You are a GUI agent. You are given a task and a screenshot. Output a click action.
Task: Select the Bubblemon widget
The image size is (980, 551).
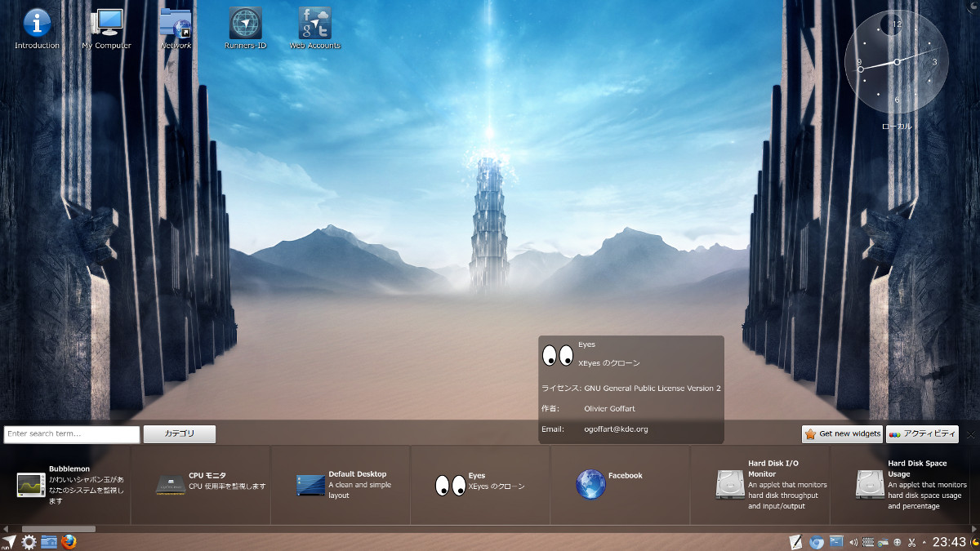(x=71, y=485)
